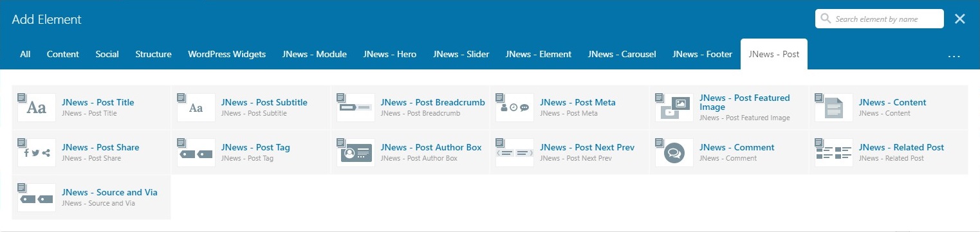Select the Post Subtitle Aa icon
This screenshot has width=980, height=232.
[196, 108]
